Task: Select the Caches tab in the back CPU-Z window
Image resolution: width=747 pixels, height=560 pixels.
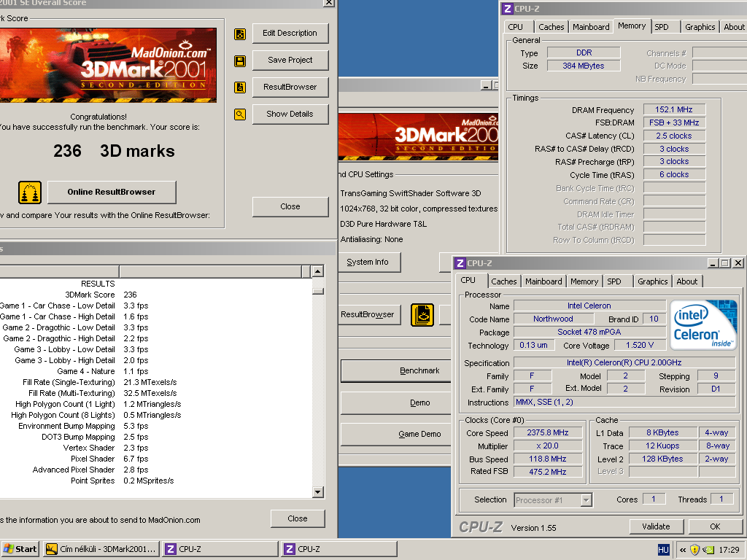Action: point(551,27)
